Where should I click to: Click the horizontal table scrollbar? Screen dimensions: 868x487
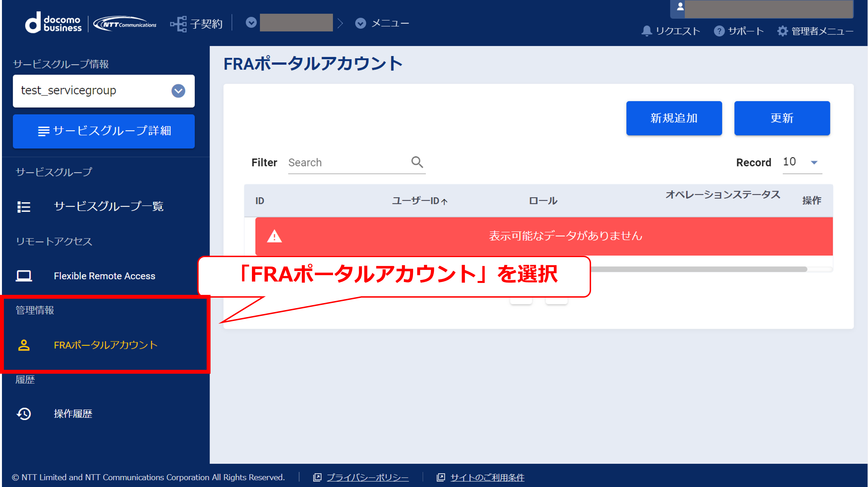(x=699, y=269)
